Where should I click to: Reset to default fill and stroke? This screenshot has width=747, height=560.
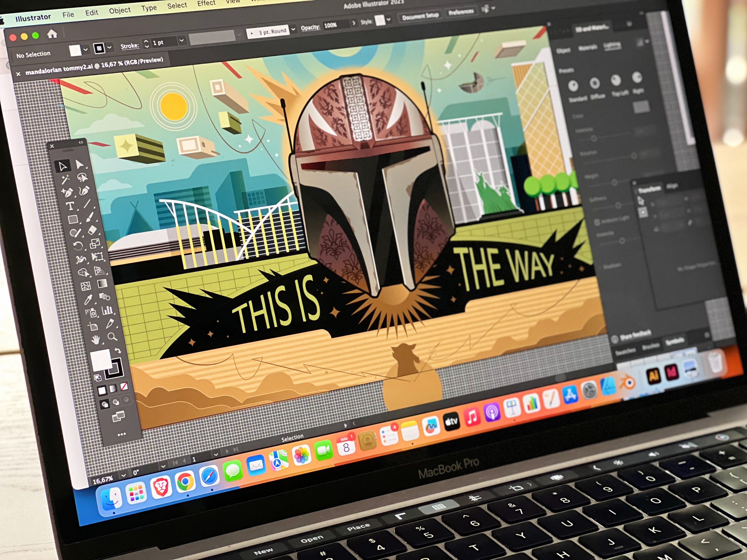(98, 378)
